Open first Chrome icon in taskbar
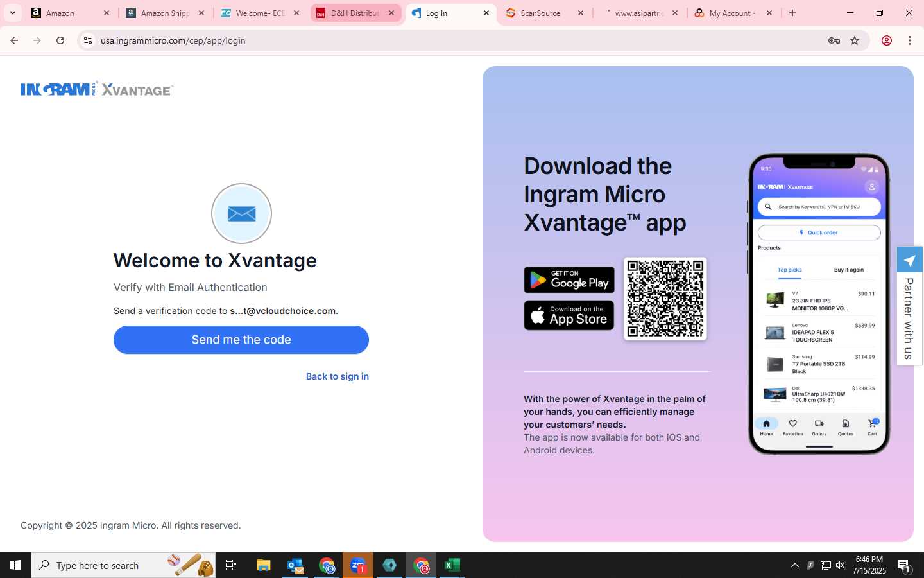 coord(327,565)
